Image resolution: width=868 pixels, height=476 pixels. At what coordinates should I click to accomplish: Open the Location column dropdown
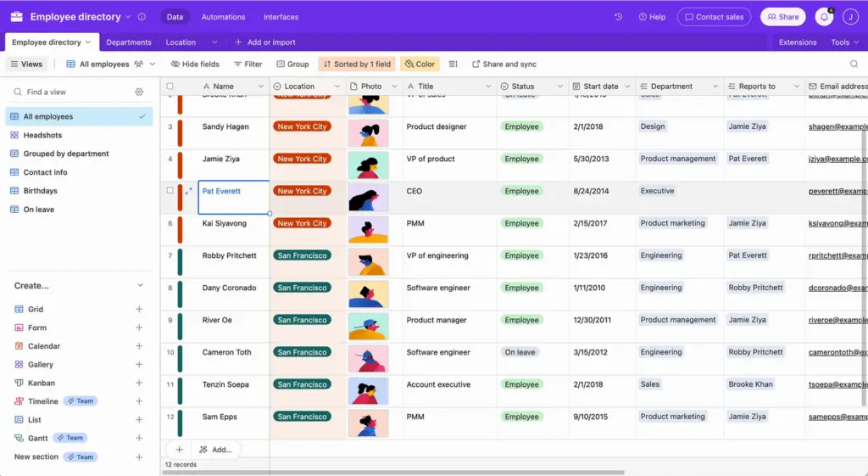[x=337, y=87]
